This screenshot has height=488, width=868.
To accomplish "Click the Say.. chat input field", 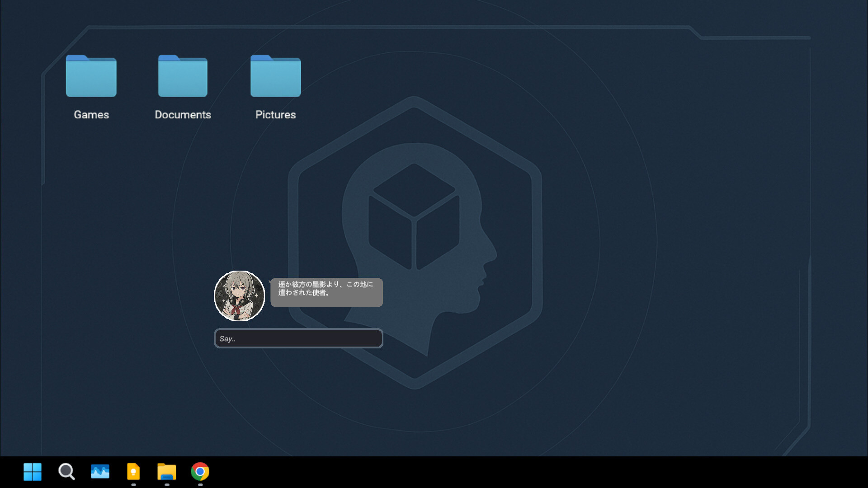I will tap(298, 338).
